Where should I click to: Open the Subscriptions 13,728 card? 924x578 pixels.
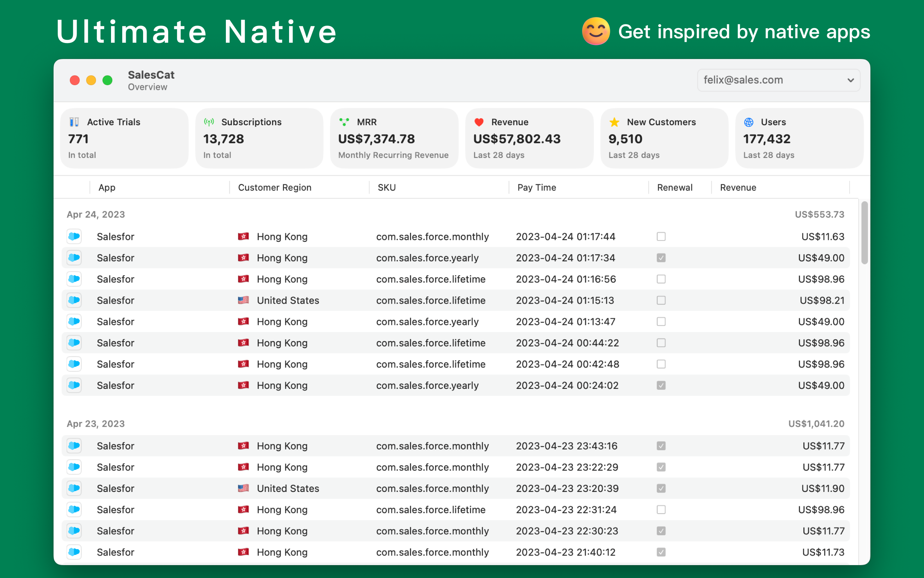coord(259,138)
